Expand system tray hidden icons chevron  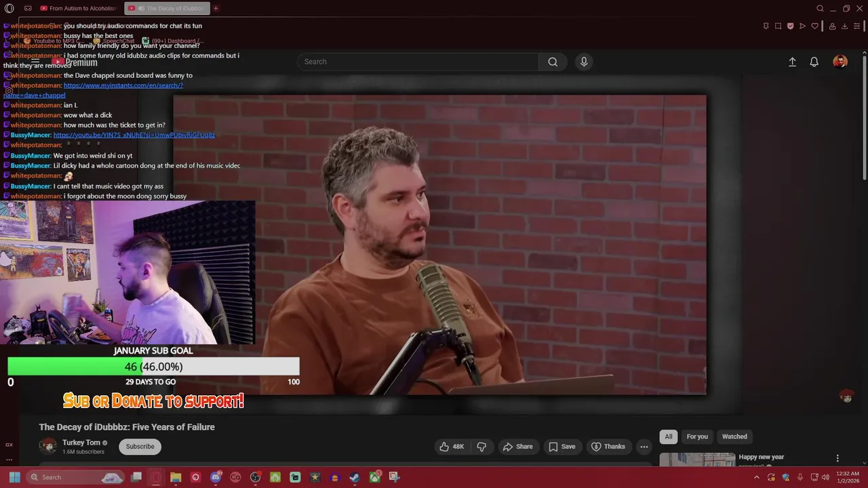[x=757, y=477]
